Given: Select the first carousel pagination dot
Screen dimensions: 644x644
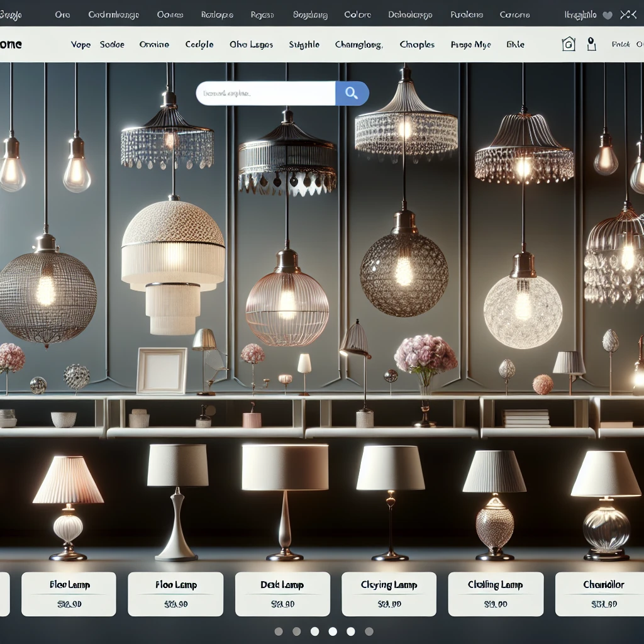Looking at the screenshot, I should point(279,631).
